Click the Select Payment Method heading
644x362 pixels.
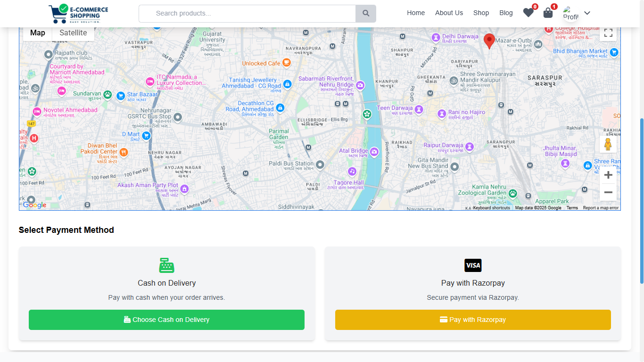(66, 230)
